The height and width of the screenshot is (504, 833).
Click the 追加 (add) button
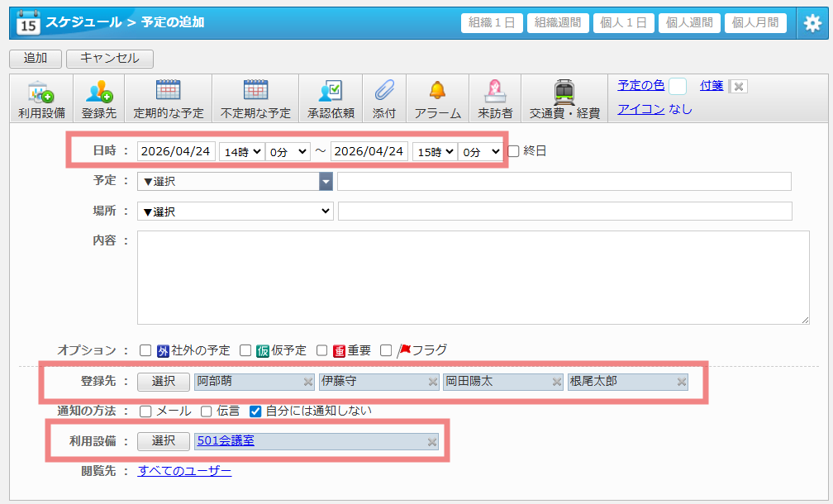click(35, 58)
